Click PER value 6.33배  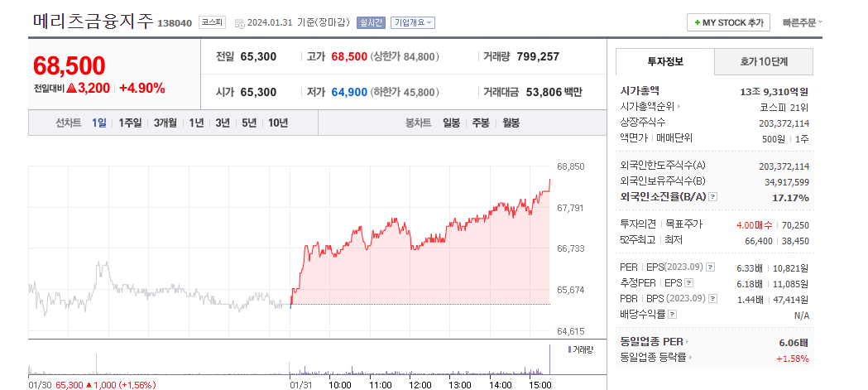[750, 268]
